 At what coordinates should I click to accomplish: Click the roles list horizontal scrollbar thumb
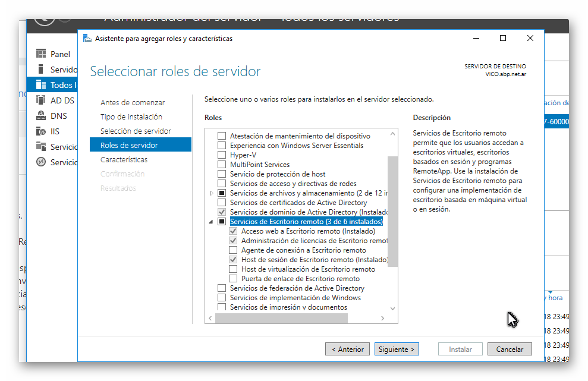[x=282, y=318]
